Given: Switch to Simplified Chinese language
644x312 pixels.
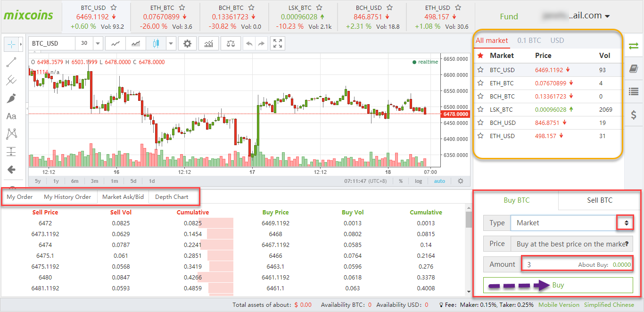Looking at the screenshot, I should (609, 304).
